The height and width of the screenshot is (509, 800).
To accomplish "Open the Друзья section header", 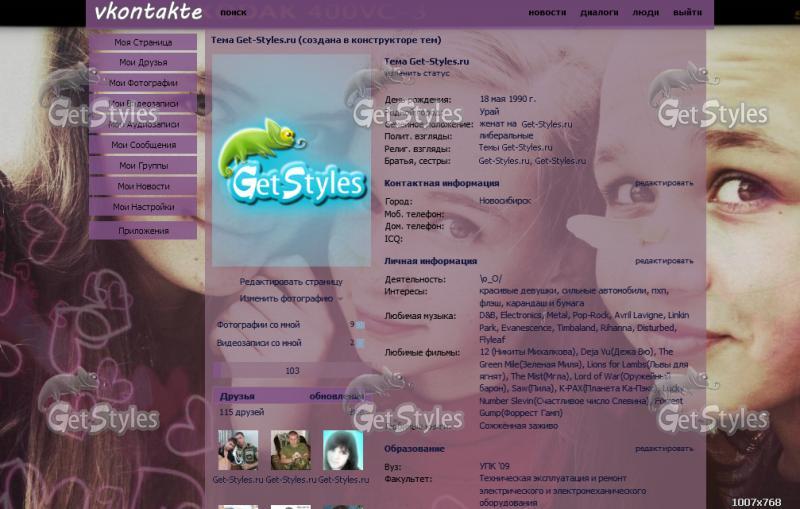I will (237, 396).
